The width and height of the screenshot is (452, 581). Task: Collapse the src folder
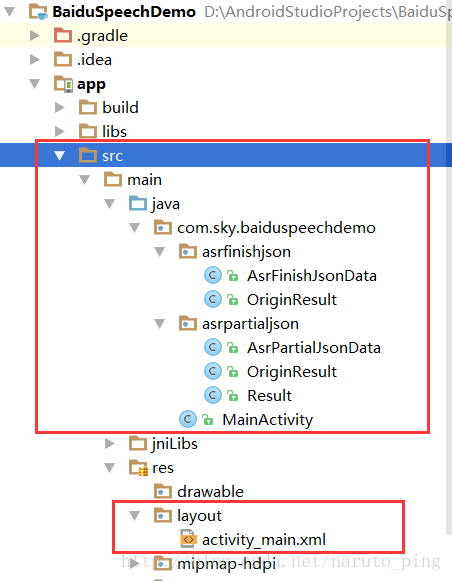(x=59, y=156)
